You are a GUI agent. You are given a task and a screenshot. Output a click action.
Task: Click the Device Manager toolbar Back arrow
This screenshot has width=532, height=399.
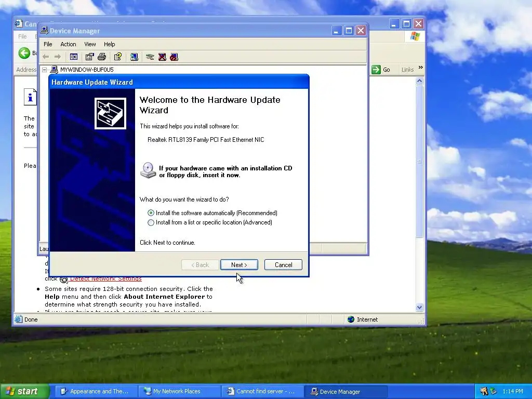coord(46,57)
